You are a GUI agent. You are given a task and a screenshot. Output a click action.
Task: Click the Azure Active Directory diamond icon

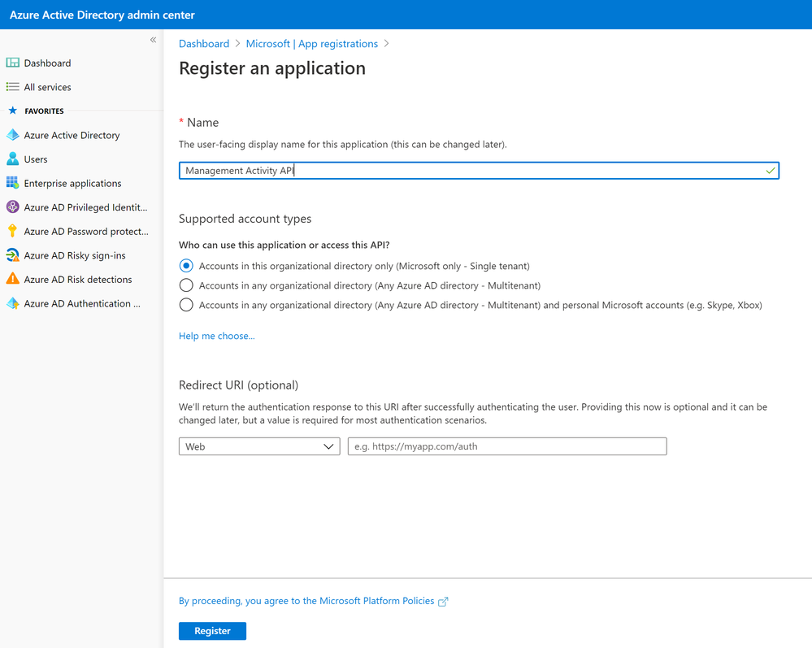pos(12,135)
